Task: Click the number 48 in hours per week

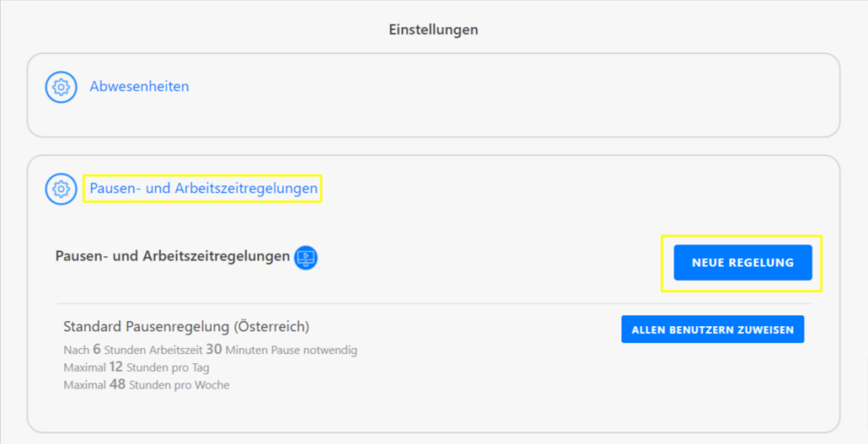Action: (117, 385)
